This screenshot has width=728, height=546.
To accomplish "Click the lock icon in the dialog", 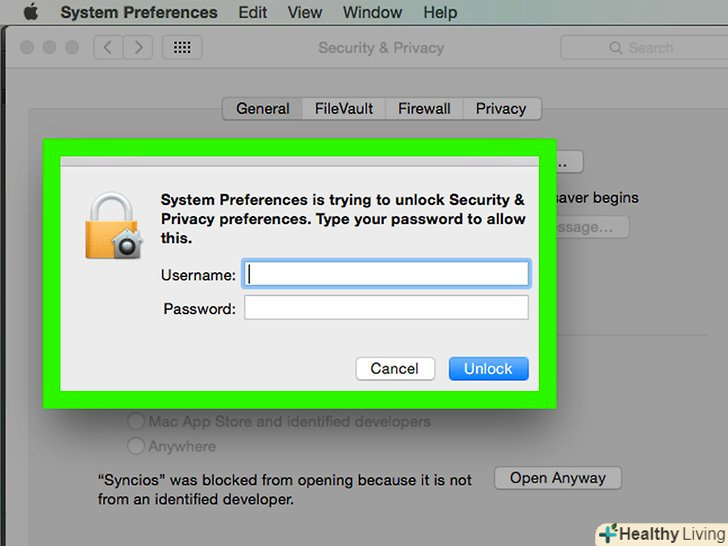I will click(113, 227).
